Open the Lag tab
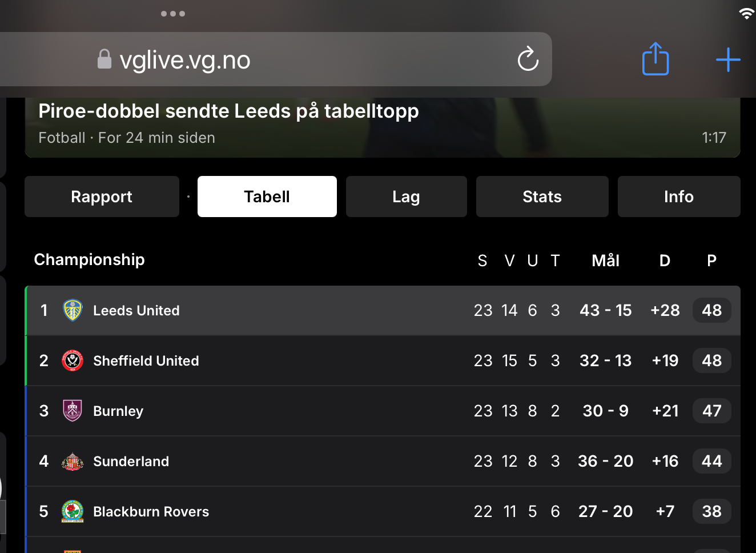 (406, 197)
